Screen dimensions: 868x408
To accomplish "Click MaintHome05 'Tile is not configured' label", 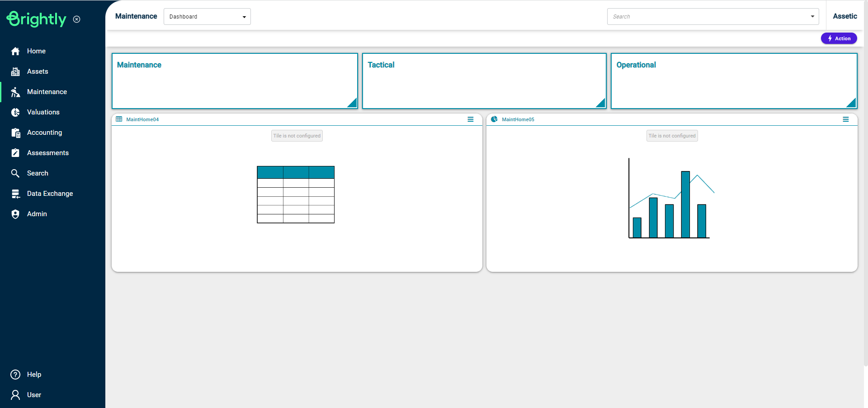I will pyautogui.click(x=672, y=136).
